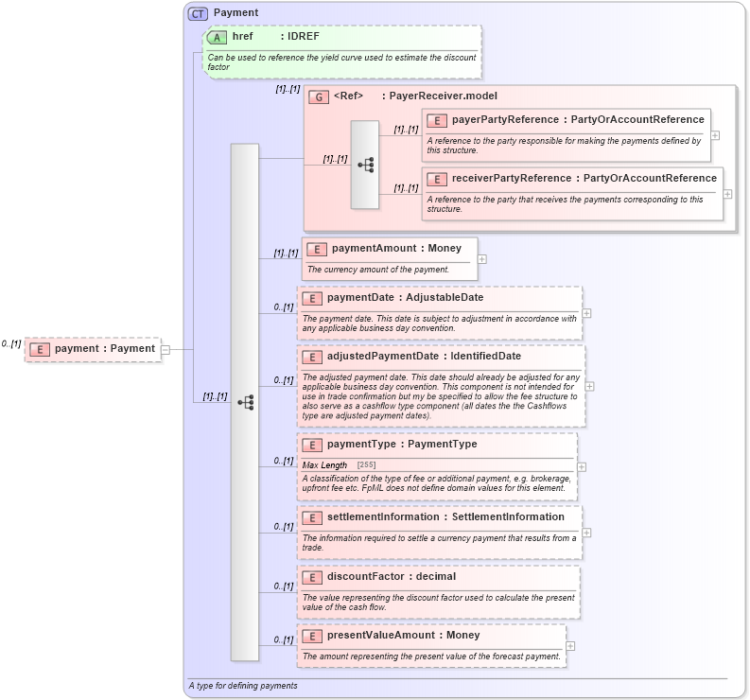Click the 0..[1] cardinality before root payment
The height and width of the screenshot is (700, 750).
[x=11, y=344]
